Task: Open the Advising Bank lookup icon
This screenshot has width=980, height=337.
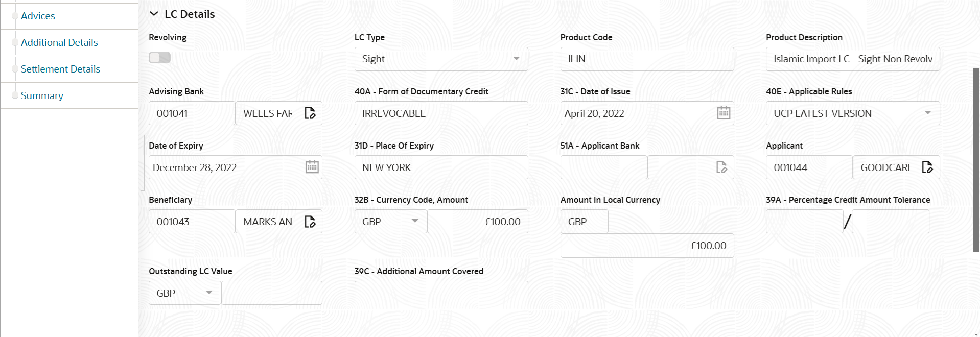Action: pos(311,113)
